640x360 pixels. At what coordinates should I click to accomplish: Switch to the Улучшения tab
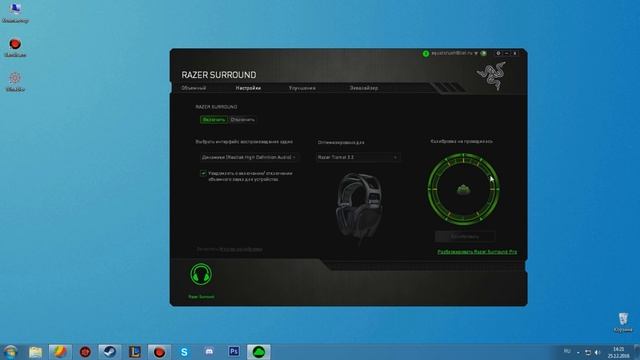(x=302, y=88)
